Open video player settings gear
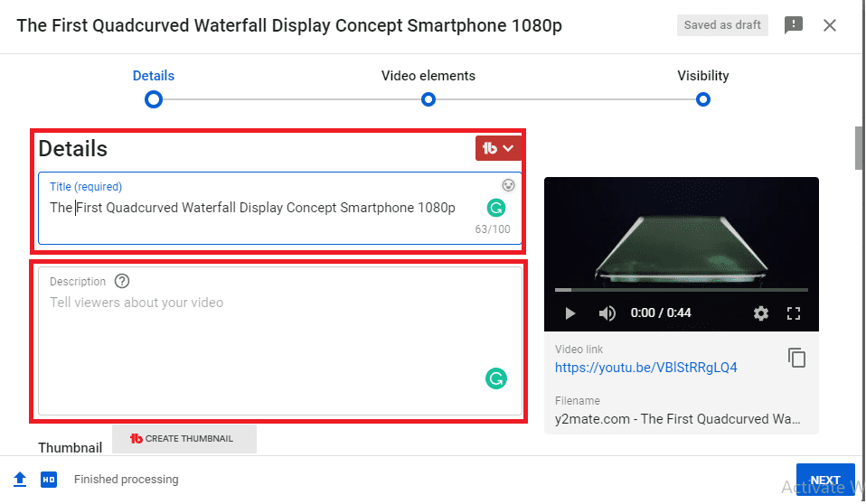This screenshot has height=504, width=866. coord(761,313)
